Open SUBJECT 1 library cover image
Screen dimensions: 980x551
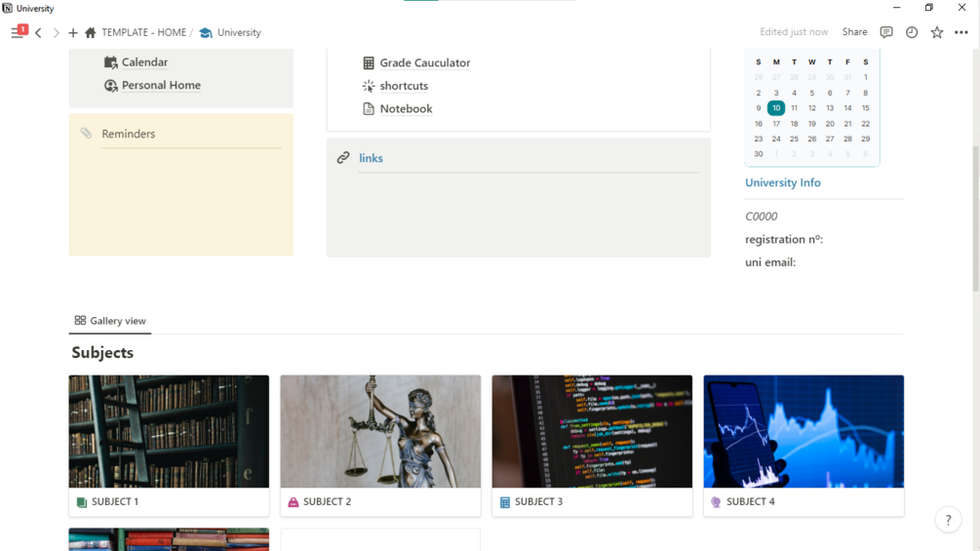point(169,431)
